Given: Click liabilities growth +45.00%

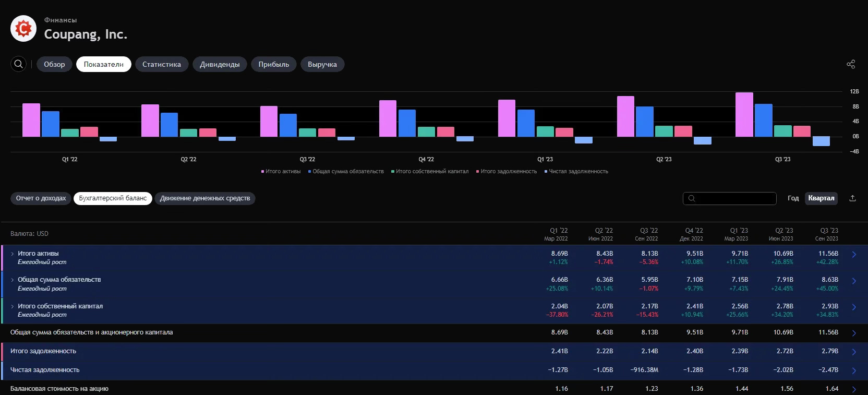Looking at the screenshot, I should coord(827,289).
